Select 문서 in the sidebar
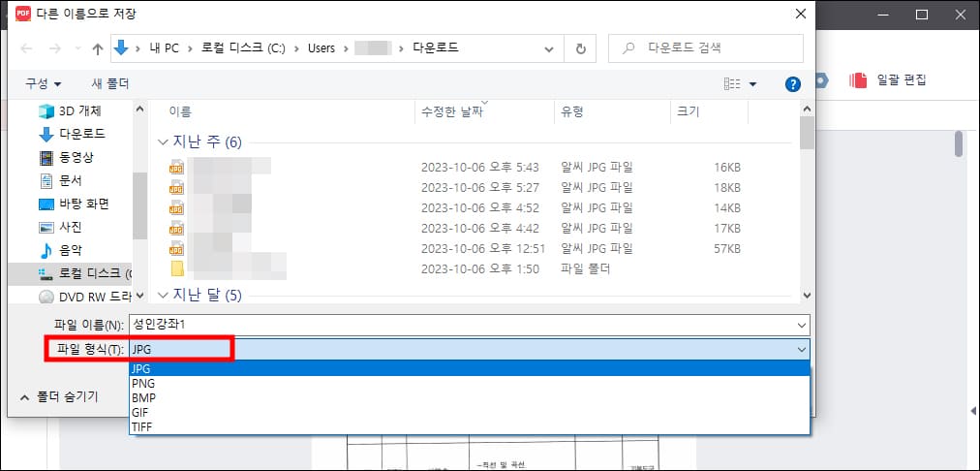This screenshot has width=980, height=471. tap(61, 181)
